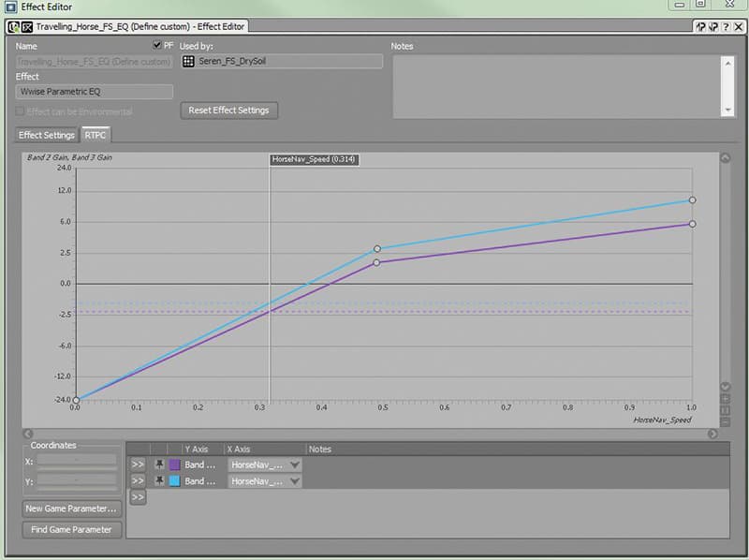Click the empty >> button to add a curve
749x560 pixels.
click(x=138, y=497)
